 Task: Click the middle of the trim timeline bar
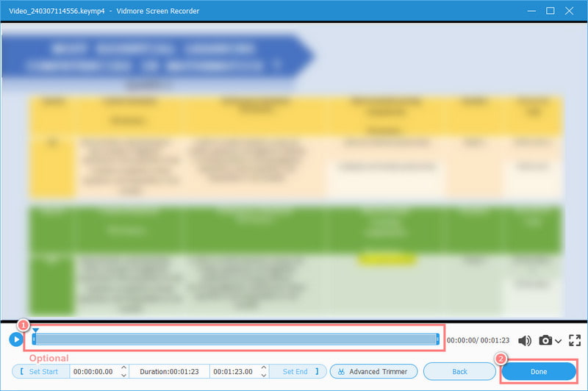pyautogui.click(x=235, y=339)
